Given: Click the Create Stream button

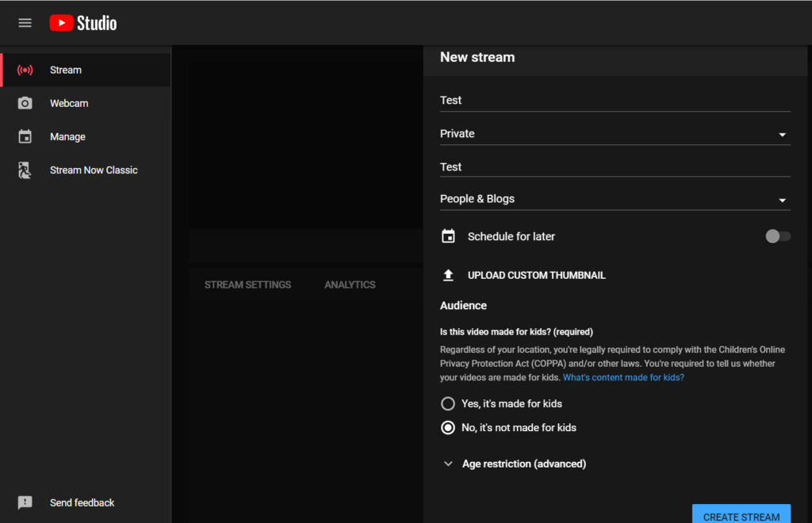Looking at the screenshot, I should pyautogui.click(x=741, y=515).
